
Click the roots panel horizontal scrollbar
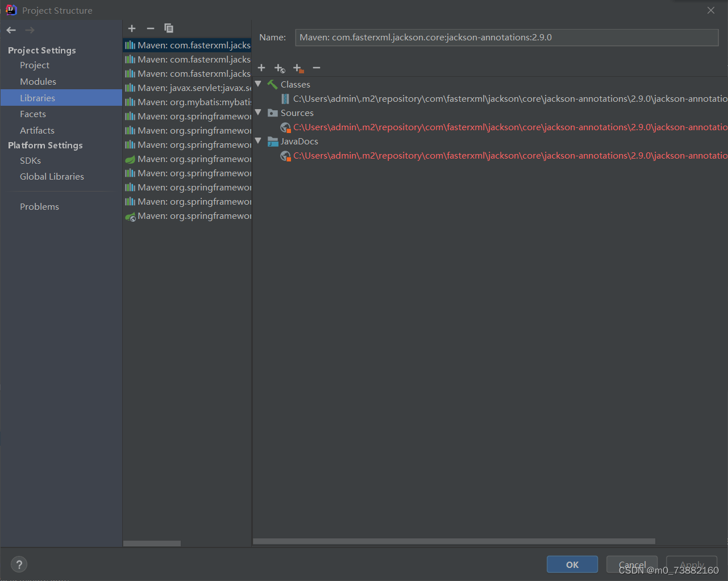point(454,541)
